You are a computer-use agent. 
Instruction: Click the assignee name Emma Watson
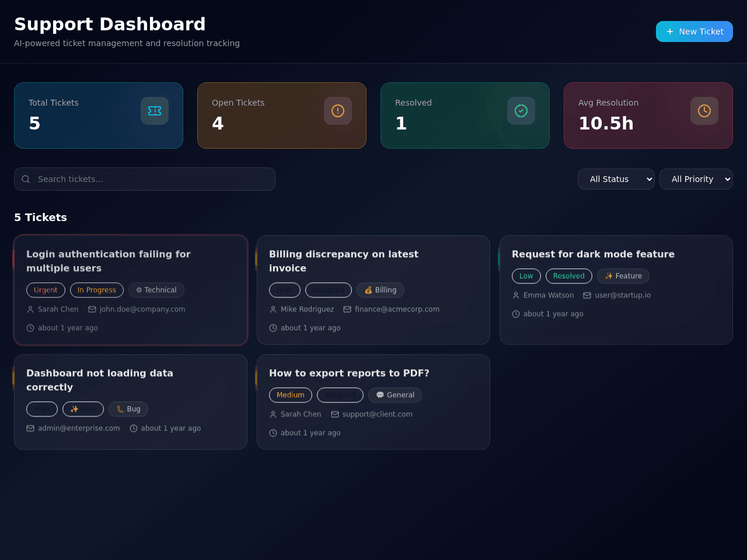point(549,295)
